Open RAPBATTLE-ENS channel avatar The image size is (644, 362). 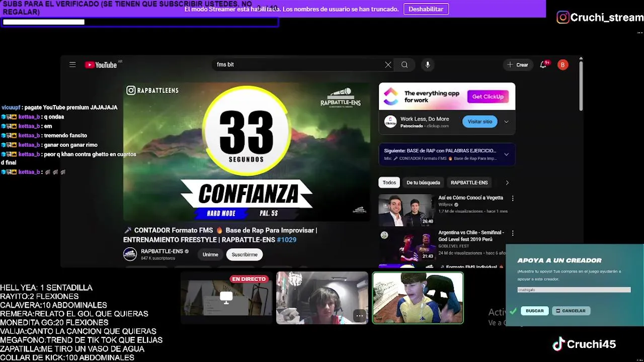[130, 254]
